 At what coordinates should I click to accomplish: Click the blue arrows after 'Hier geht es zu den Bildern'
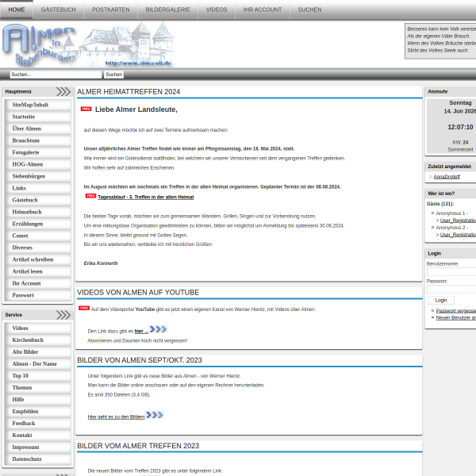click(x=155, y=415)
